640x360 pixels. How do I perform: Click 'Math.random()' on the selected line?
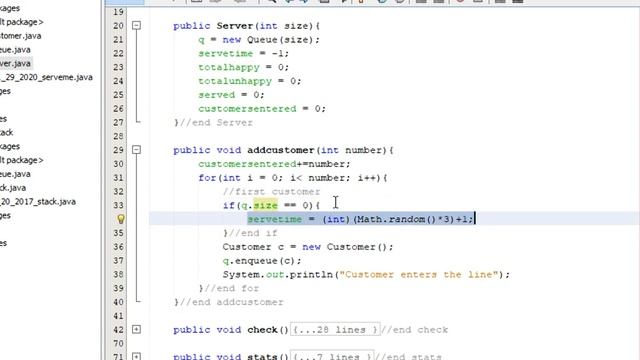tap(396, 219)
